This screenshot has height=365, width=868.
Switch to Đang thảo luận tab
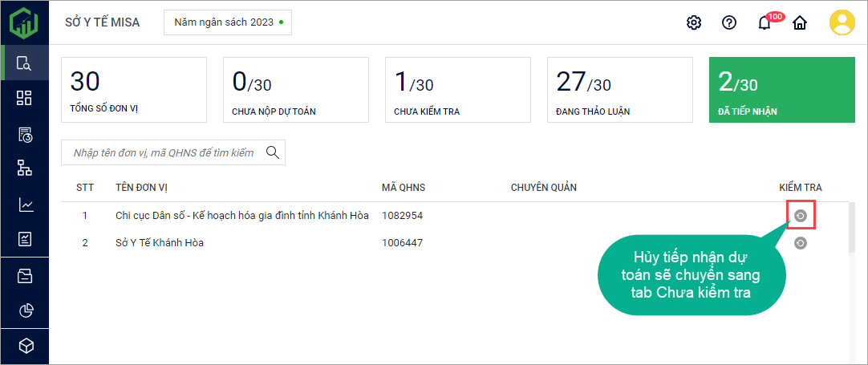click(619, 90)
